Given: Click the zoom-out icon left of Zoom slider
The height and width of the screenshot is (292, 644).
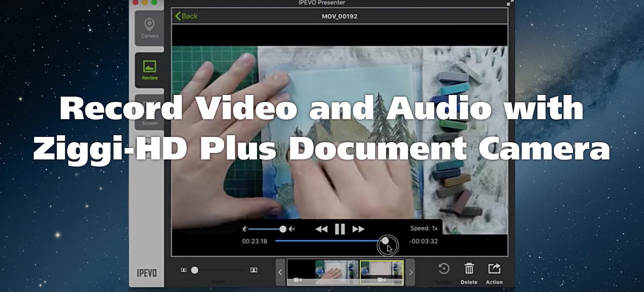Looking at the screenshot, I should tap(184, 270).
